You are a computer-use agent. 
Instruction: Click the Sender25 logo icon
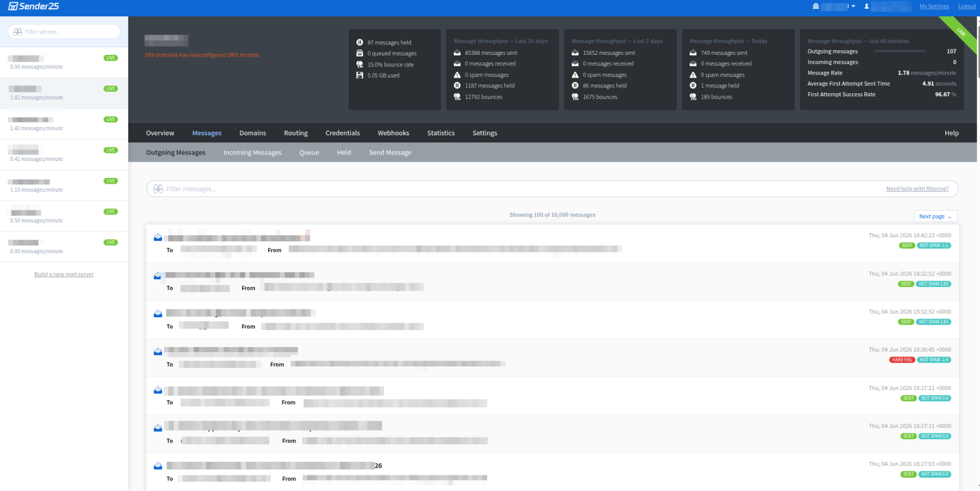tap(13, 6)
